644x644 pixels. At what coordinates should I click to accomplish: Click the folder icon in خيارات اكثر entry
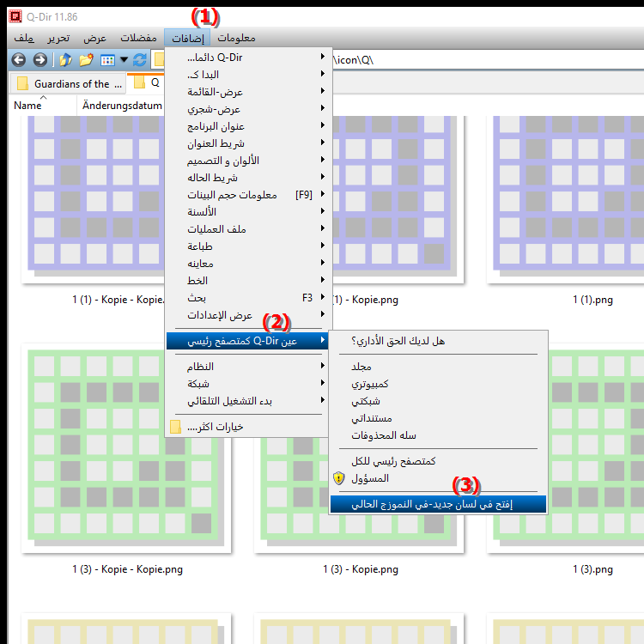176,427
